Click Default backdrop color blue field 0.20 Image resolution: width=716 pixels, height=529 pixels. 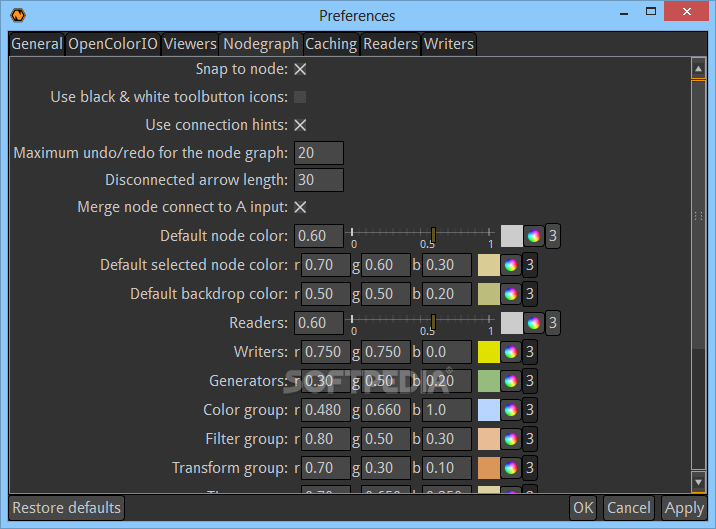pos(447,294)
